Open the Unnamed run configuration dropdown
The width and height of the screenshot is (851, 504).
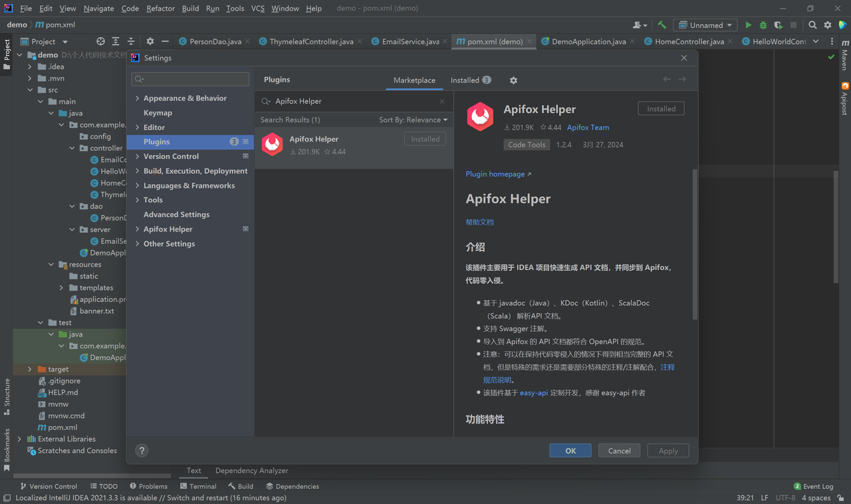[x=705, y=25]
